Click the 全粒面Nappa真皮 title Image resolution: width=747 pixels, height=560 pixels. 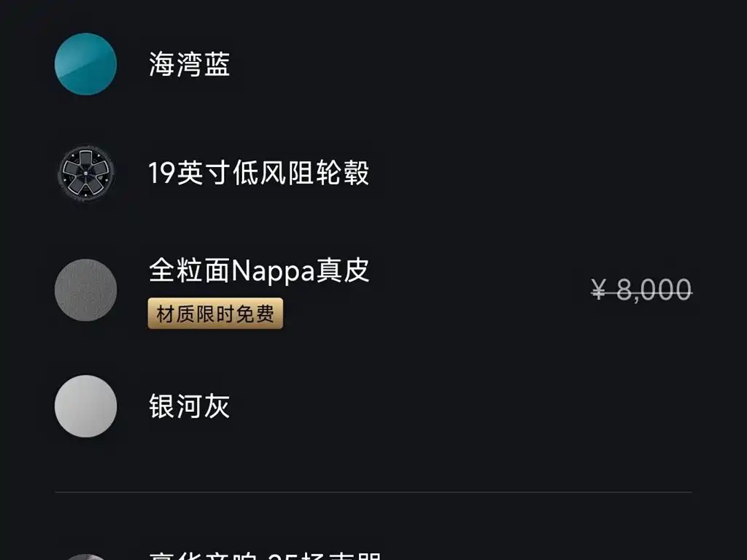coord(259,271)
